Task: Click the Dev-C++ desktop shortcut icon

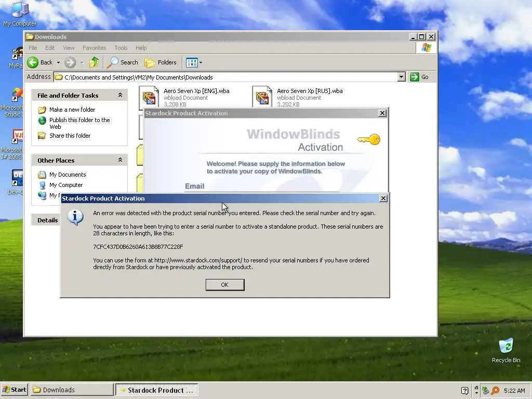Action: tap(17, 179)
